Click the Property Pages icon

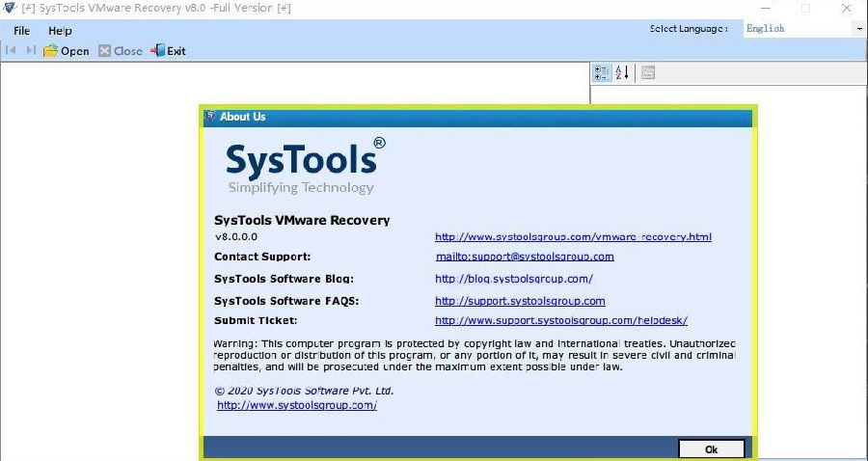648,72
